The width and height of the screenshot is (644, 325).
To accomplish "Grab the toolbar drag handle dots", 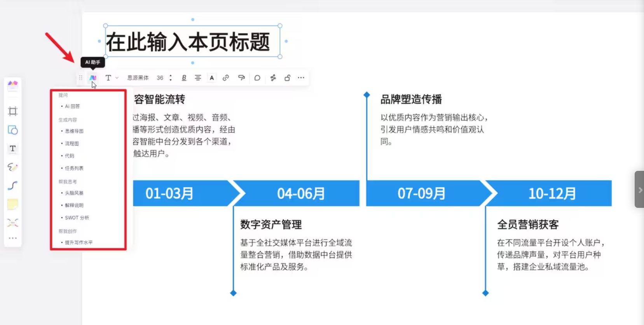I will (80, 78).
